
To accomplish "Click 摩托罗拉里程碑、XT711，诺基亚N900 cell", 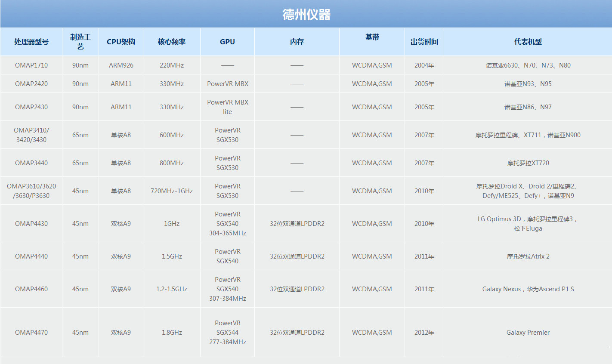I will tap(528, 135).
